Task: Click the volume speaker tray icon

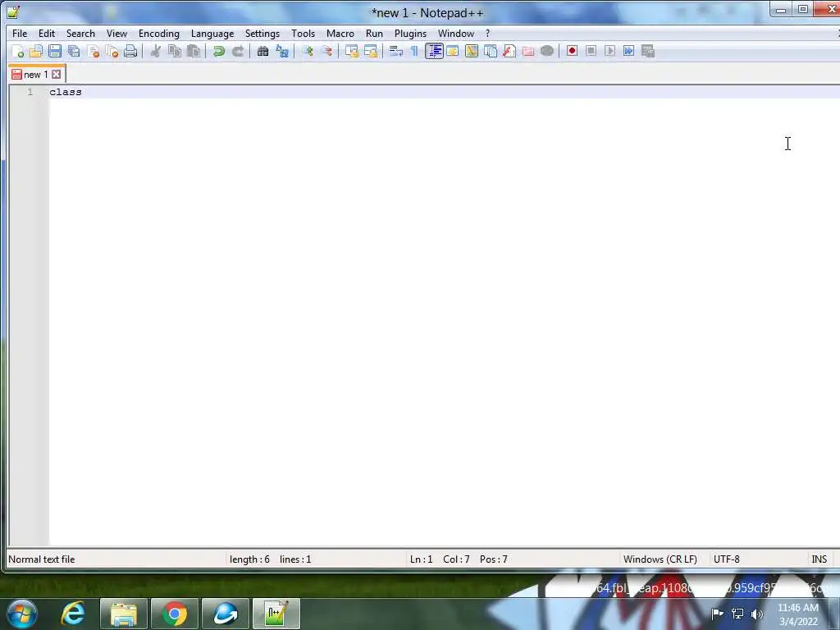Action: coord(756,614)
